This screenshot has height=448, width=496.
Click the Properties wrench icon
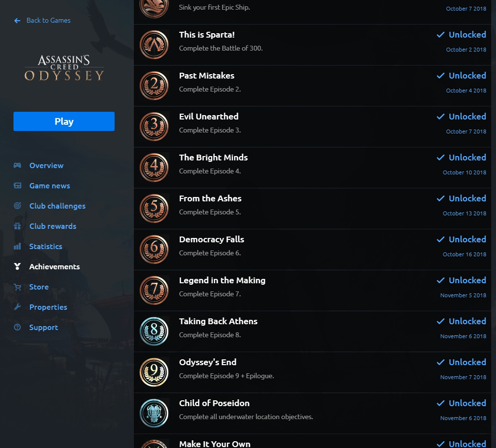[17, 307]
